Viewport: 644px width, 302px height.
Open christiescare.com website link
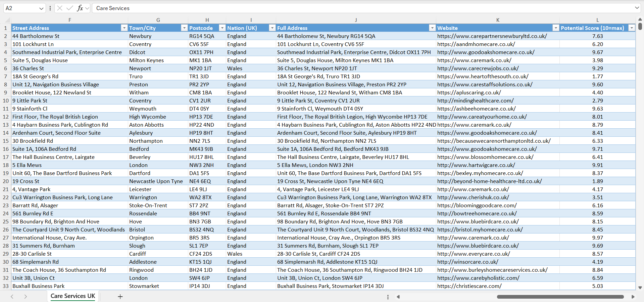coord(469,286)
